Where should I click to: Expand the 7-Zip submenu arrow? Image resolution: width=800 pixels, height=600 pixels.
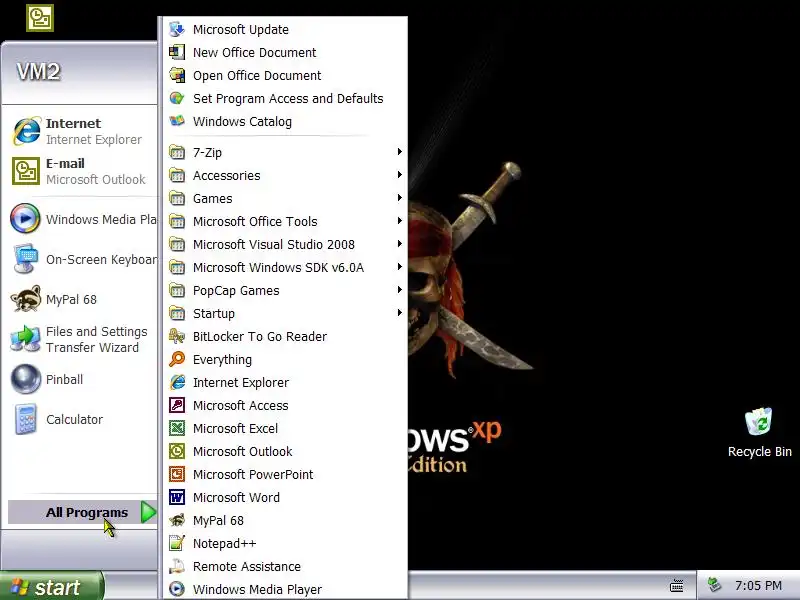(x=399, y=152)
